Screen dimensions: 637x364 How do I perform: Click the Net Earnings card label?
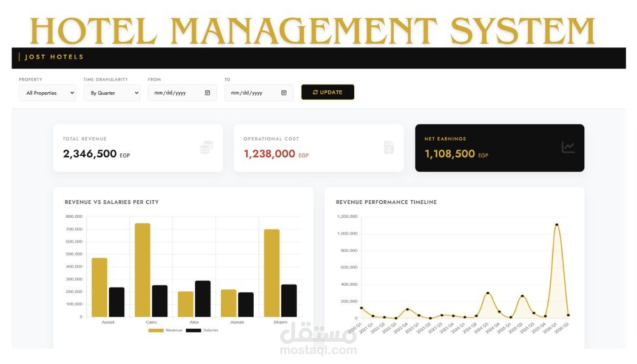(445, 139)
